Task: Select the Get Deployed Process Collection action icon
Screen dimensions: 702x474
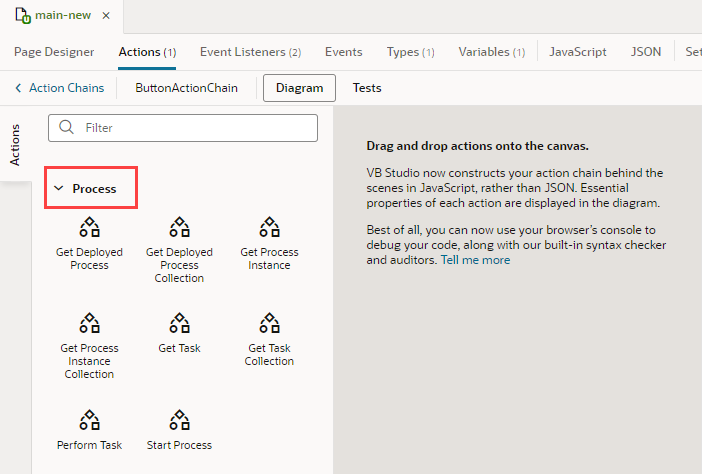Action: [180, 227]
